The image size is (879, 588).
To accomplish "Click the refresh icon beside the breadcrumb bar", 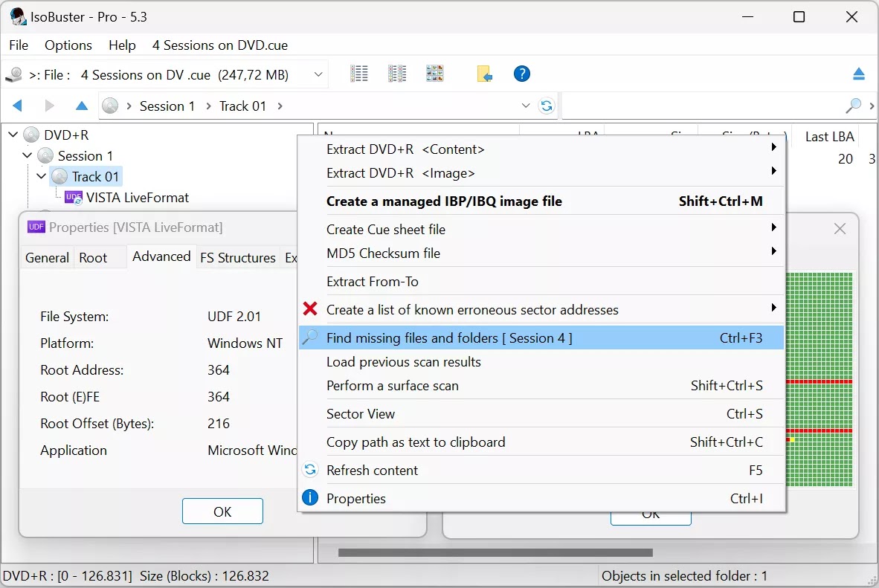I will point(547,106).
